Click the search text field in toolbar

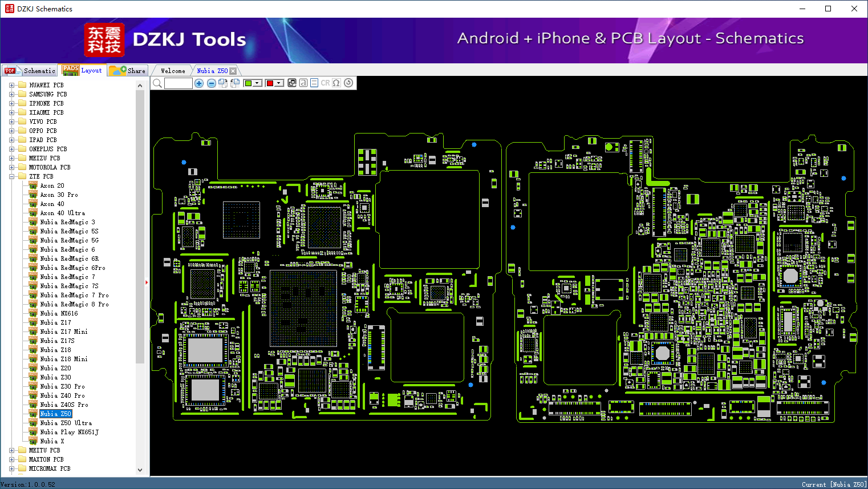pos(178,83)
